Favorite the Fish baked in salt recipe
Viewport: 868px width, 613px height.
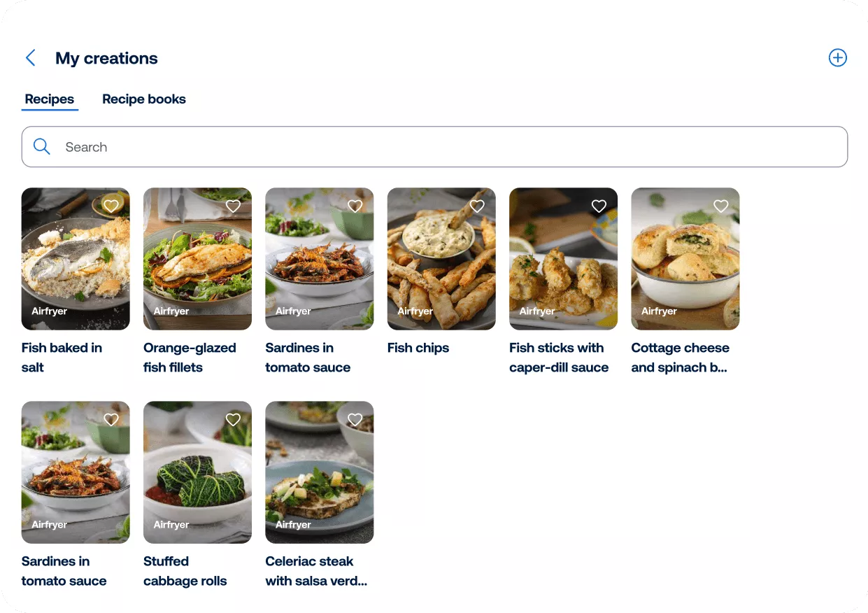point(111,206)
